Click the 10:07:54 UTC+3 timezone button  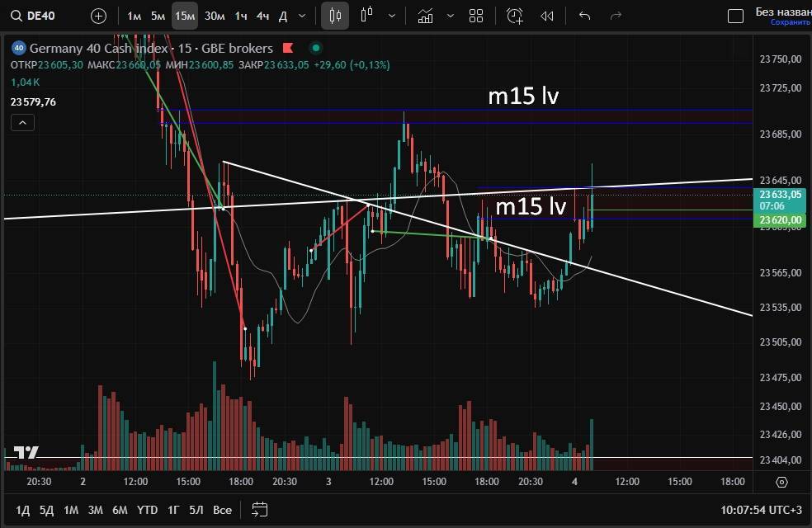[760, 510]
